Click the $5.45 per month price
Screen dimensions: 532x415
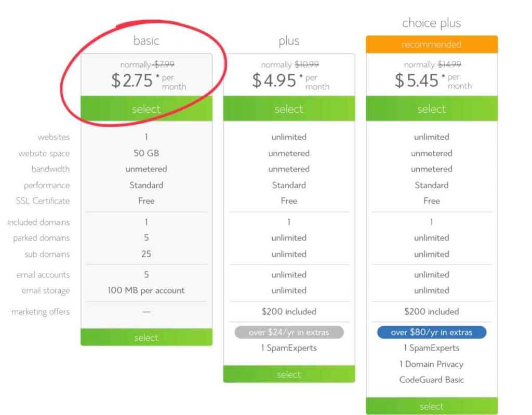[x=432, y=81]
